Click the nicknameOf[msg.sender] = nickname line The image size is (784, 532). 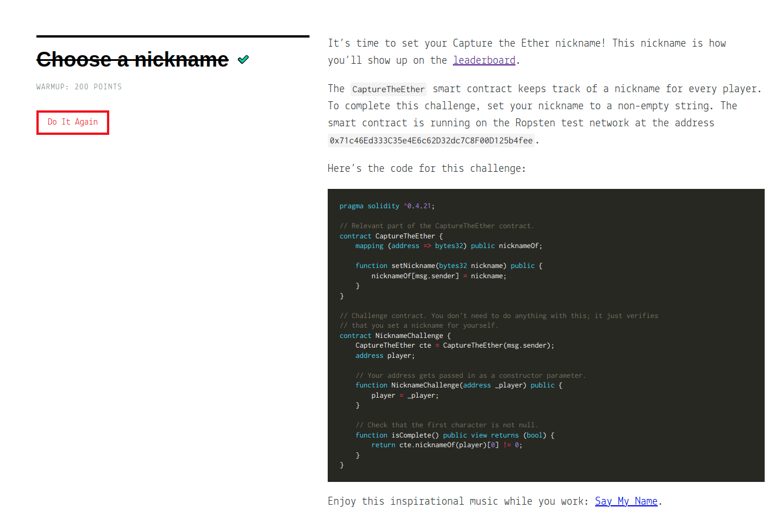[x=439, y=276]
